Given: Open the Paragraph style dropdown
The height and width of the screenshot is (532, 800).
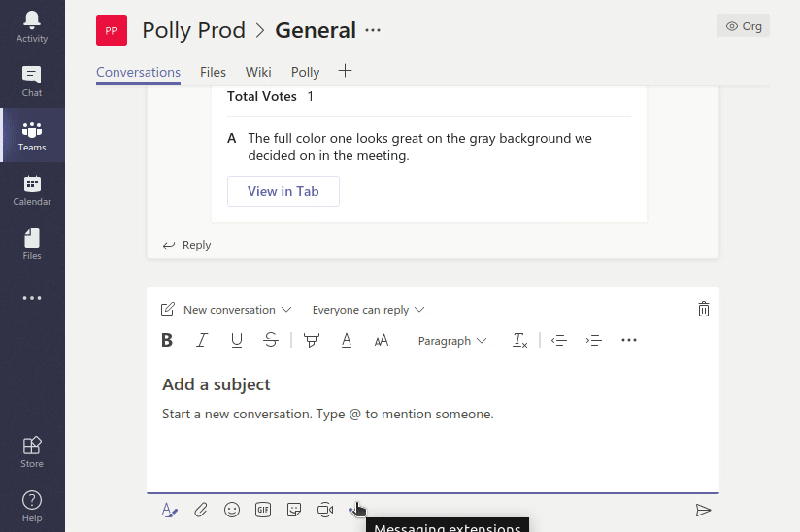Looking at the screenshot, I should click(x=452, y=341).
